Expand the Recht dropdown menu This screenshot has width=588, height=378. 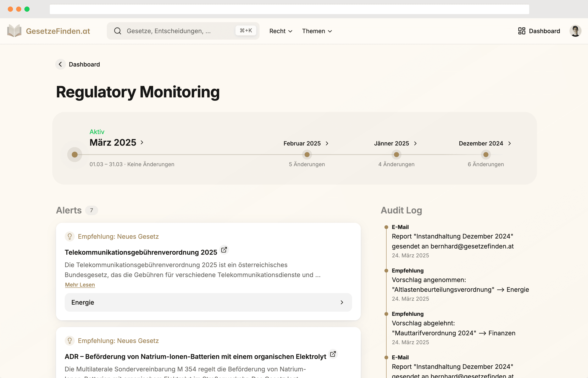coord(281,31)
